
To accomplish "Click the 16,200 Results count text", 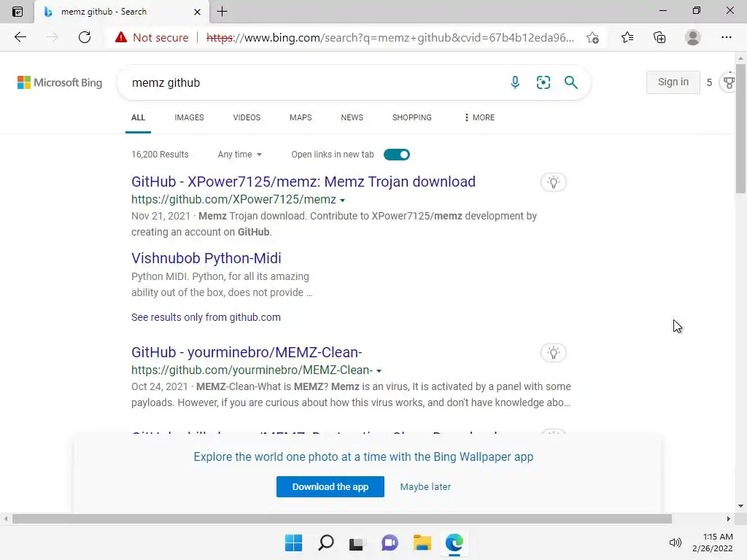I will tap(160, 155).
